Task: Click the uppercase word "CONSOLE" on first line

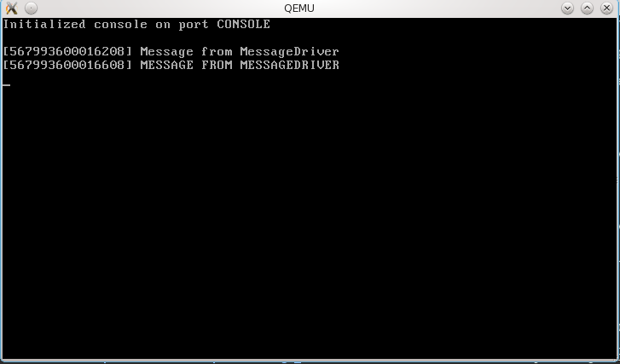Action: click(244, 25)
